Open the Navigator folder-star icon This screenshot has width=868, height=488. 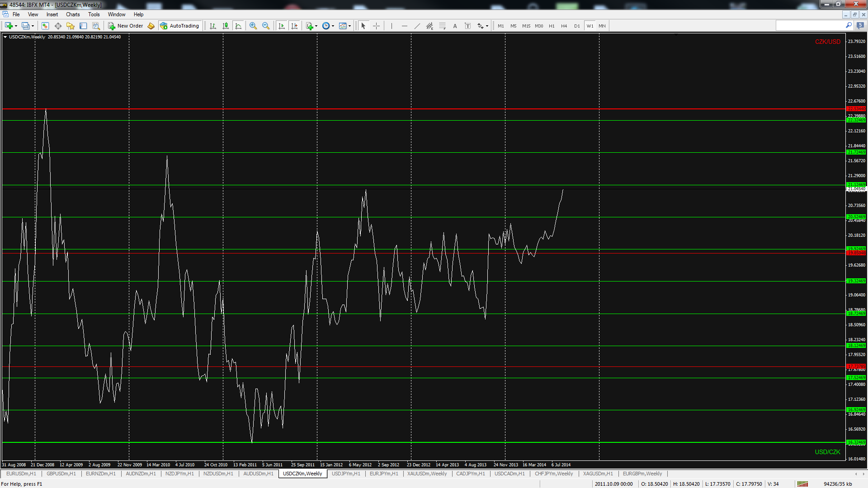tap(71, 26)
